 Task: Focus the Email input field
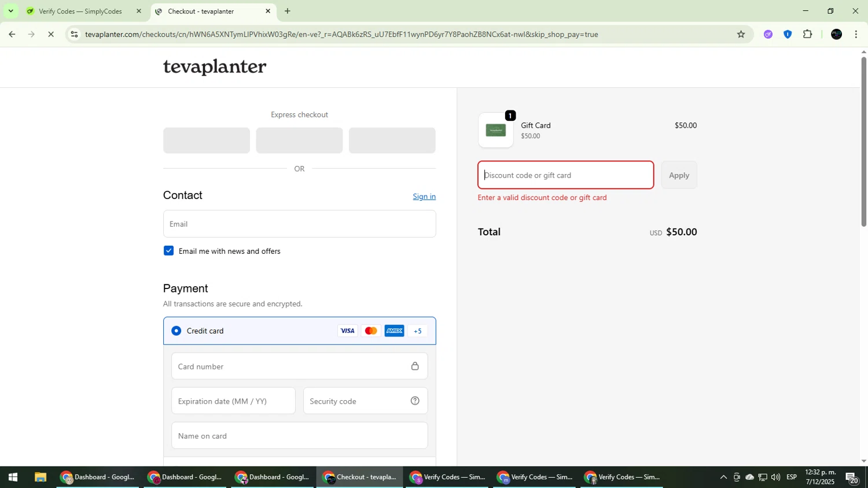pyautogui.click(x=299, y=224)
